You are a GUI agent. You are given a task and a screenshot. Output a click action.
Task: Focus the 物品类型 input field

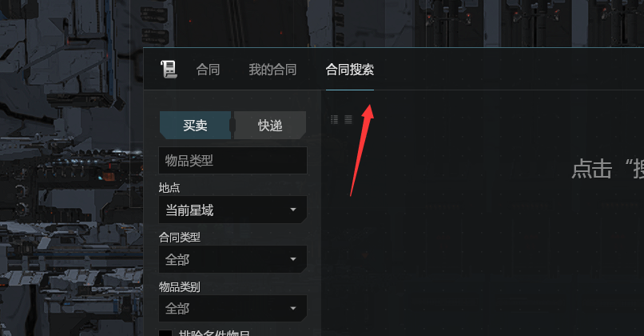pos(233,160)
